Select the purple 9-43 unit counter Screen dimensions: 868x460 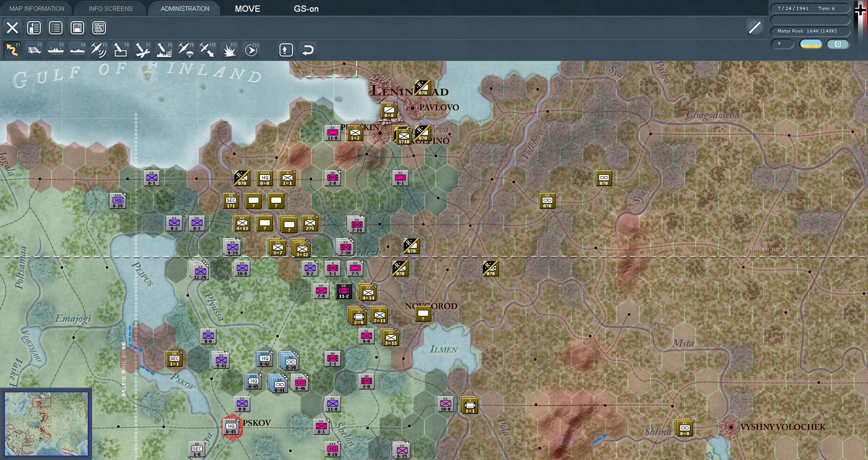coord(221,360)
